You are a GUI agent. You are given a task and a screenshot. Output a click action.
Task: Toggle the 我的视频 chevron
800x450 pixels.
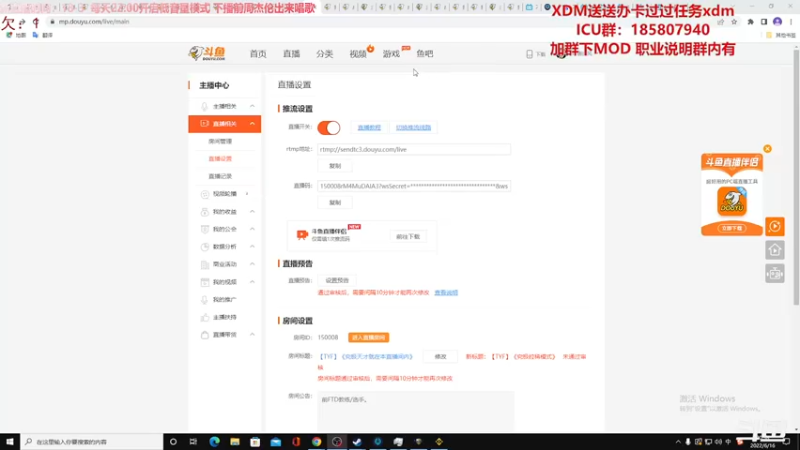[x=252, y=282]
